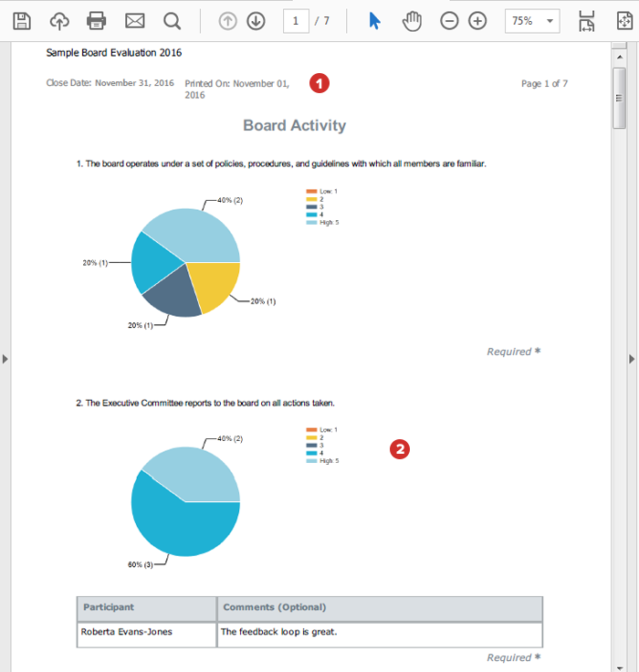This screenshot has width=639, height=672.
Task: Click the Save file icon
Action: pyautogui.click(x=22, y=20)
